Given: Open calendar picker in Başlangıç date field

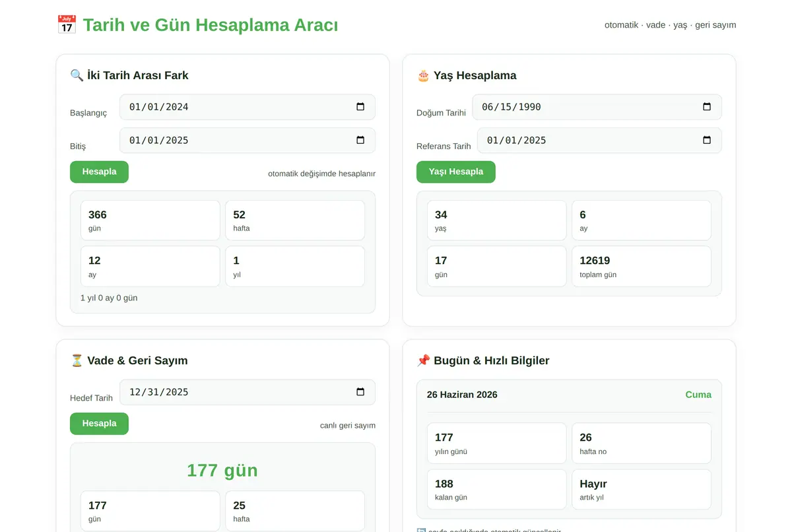Looking at the screenshot, I should 360,107.
